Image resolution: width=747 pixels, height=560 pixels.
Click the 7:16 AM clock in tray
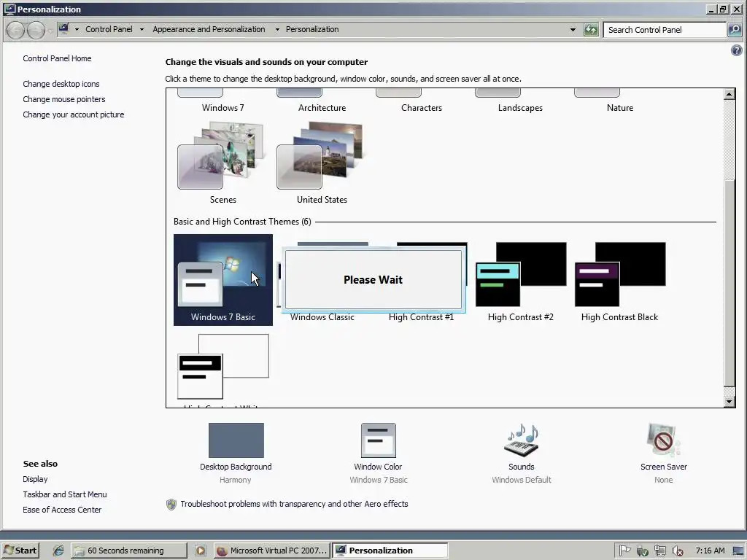coord(710,551)
